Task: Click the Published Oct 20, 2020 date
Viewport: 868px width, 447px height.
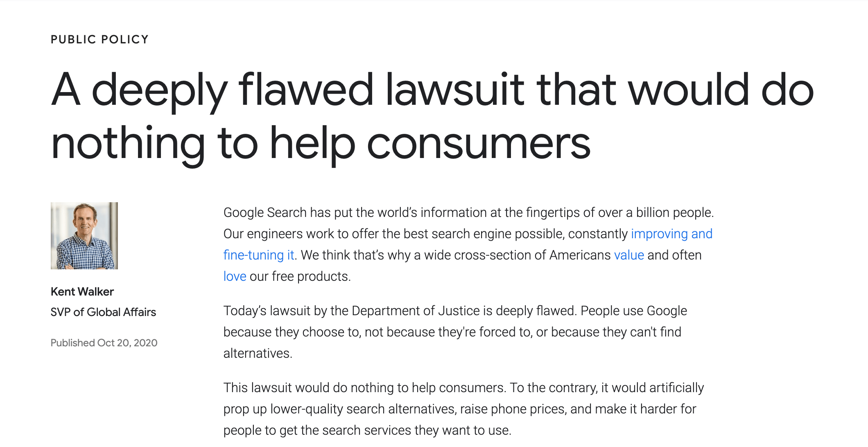Action: pos(104,343)
